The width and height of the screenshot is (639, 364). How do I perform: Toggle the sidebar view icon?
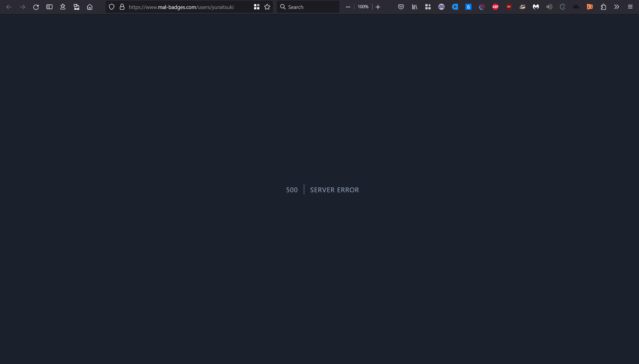tap(49, 7)
